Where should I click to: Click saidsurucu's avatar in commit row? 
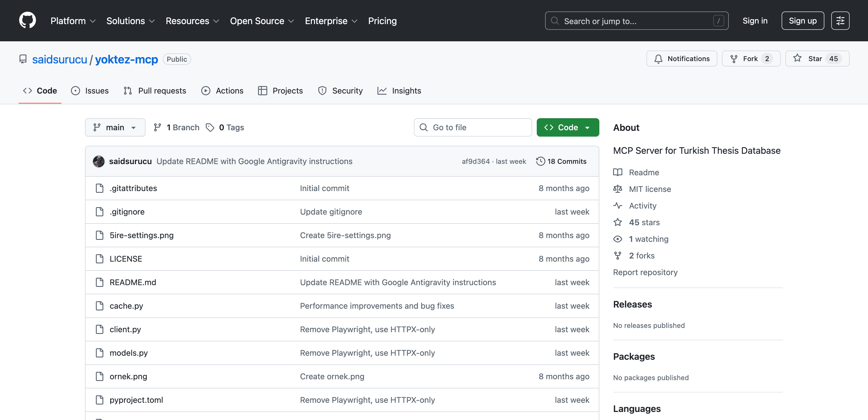pyautogui.click(x=99, y=161)
